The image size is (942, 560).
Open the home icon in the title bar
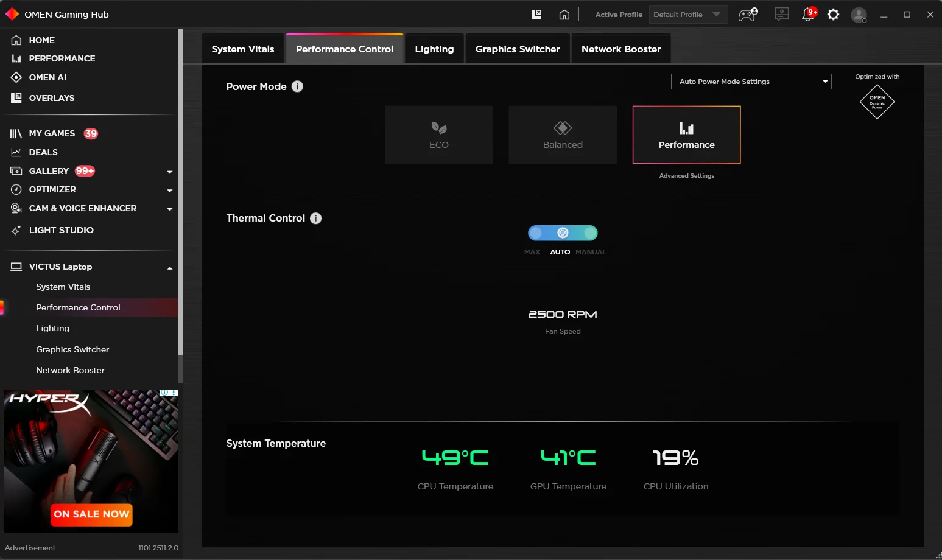pyautogui.click(x=564, y=15)
